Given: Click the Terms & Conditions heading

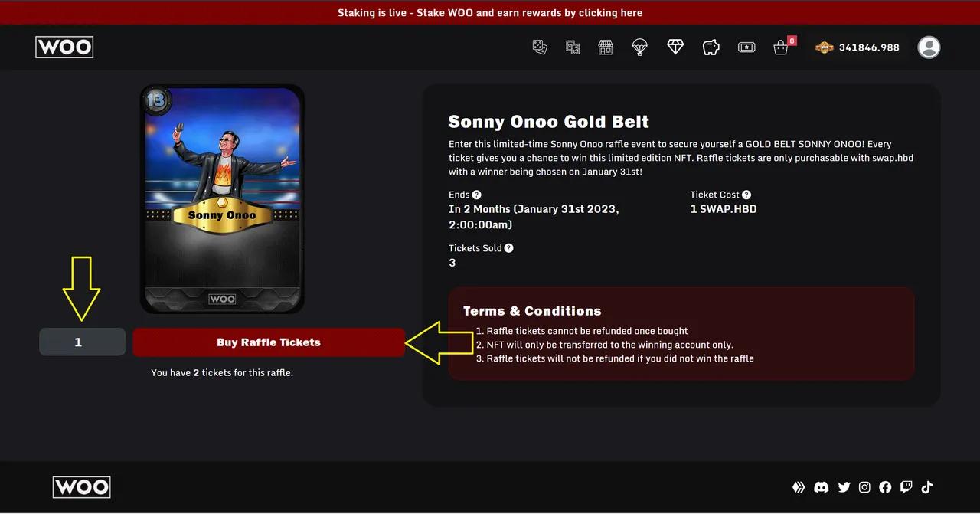Looking at the screenshot, I should [x=532, y=311].
